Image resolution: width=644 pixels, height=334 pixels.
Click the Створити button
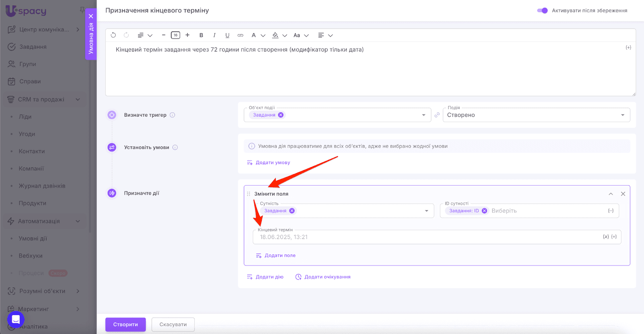(x=125, y=324)
